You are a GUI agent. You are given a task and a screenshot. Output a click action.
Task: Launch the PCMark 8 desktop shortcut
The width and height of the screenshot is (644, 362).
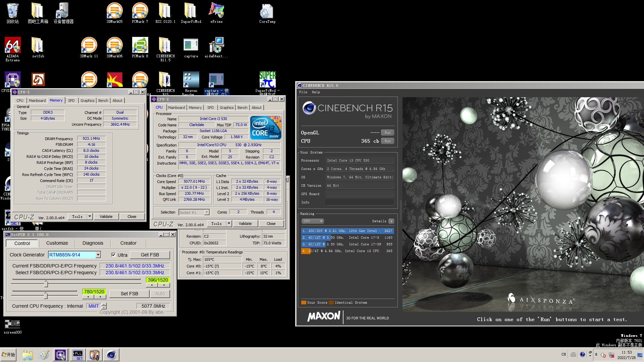140,48
